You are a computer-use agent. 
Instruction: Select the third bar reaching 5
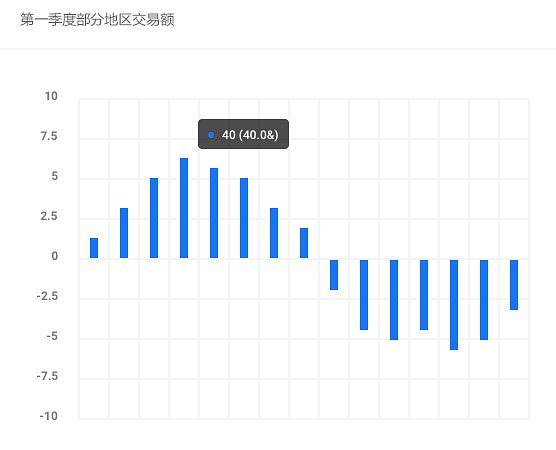pos(154,218)
